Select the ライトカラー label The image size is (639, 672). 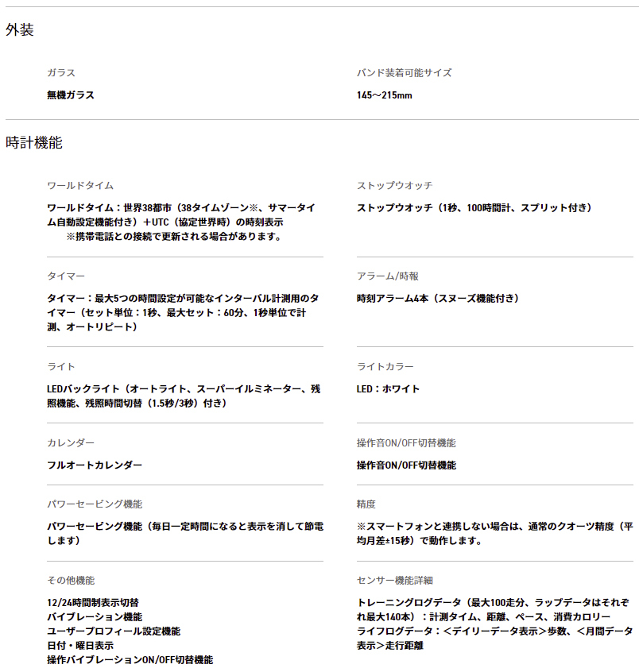tap(385, 366)
